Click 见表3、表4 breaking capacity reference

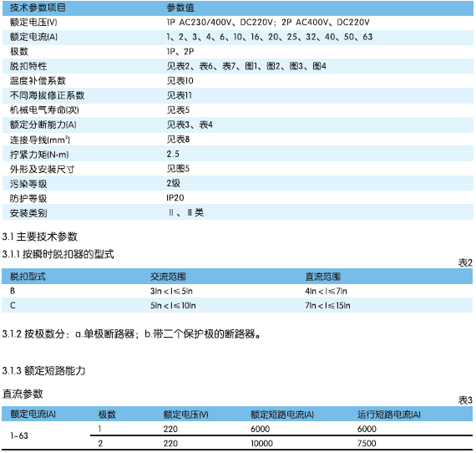190,125
